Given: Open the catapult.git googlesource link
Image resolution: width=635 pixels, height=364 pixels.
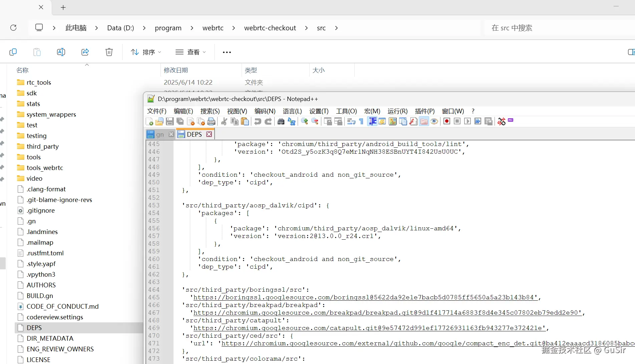Looking at the screenshot, I should 369,328.
